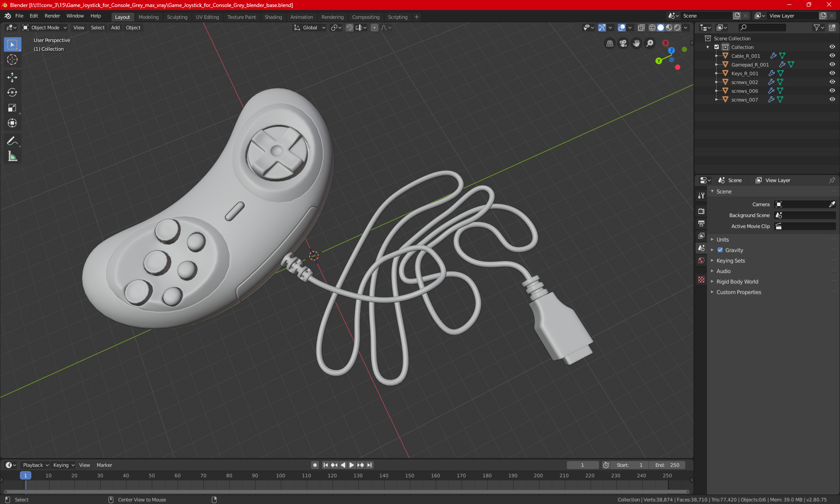Open the viewport Select menu
The width and height of the screenshot is (840, 504).
coord(98,28)
